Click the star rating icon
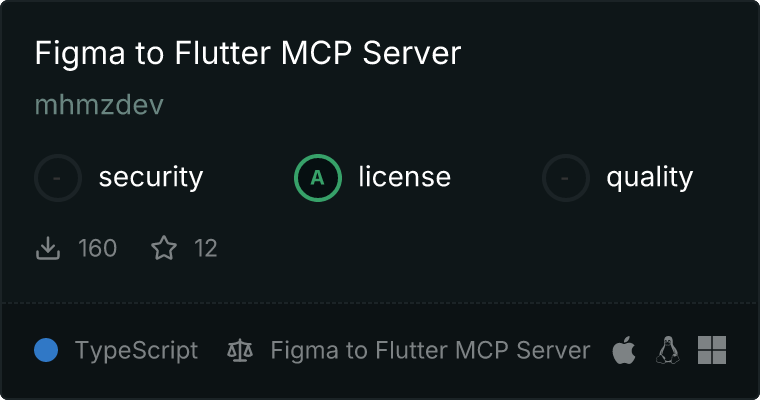 pyautogui.click(x=164, y=248)
